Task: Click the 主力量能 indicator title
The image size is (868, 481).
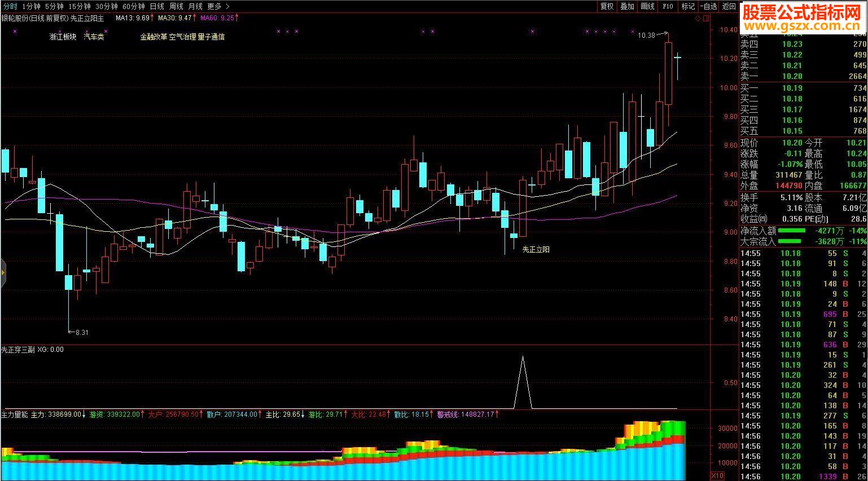Action: point(14,414)
